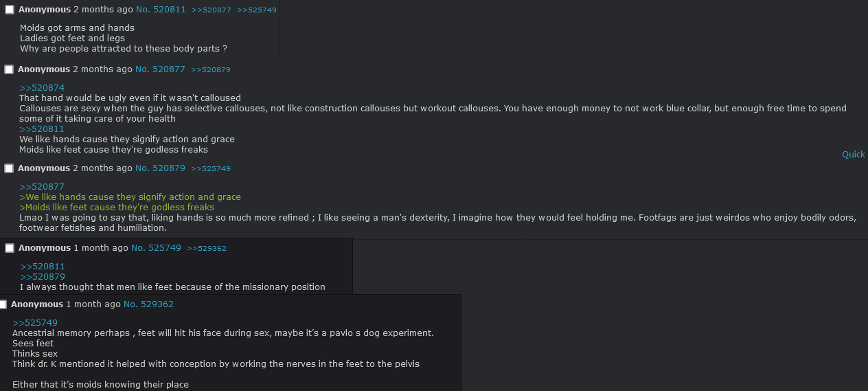The width and height of the screenshot is (868, 391).
Task: Click >>520877 quote link inside post 520879
Action: tap(42, 187)
